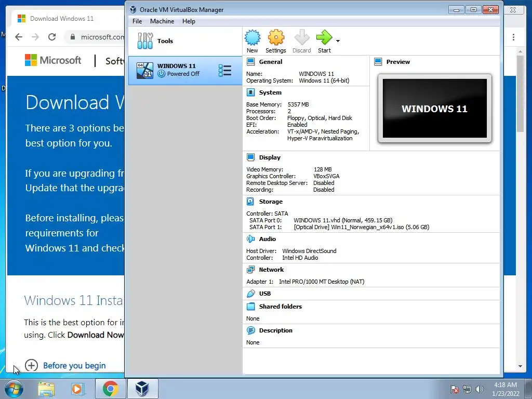
Task: Click the Description section speech bubble icon
Action: pos(251,330)
